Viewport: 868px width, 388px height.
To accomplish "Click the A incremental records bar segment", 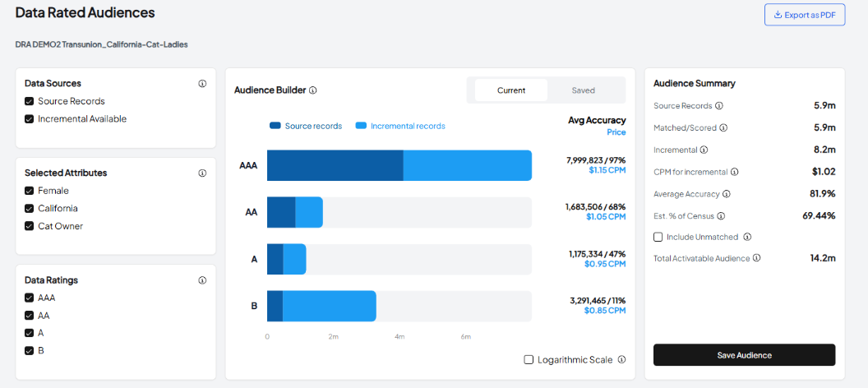I will [294, 260].
